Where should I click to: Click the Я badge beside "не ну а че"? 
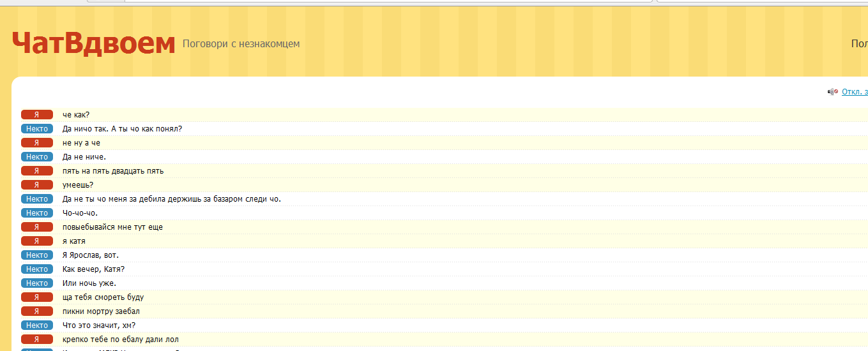37,143
